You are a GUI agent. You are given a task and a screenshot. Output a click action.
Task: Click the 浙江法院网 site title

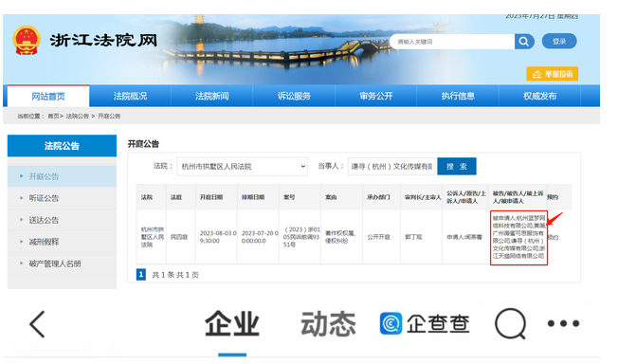(103, 40)
